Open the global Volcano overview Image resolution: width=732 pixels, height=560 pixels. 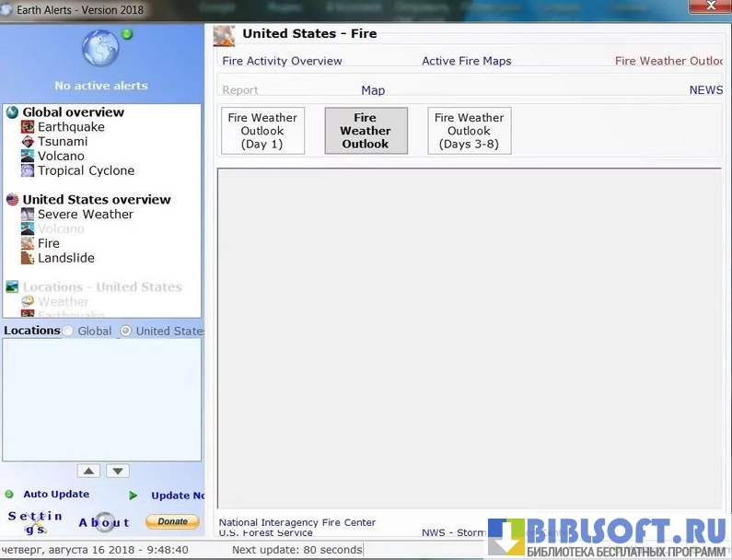(60, 157)
